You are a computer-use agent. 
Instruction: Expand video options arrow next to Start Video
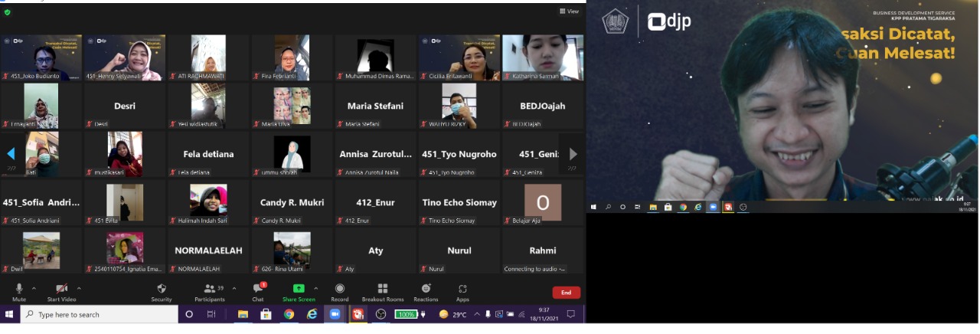pos(79,289)
